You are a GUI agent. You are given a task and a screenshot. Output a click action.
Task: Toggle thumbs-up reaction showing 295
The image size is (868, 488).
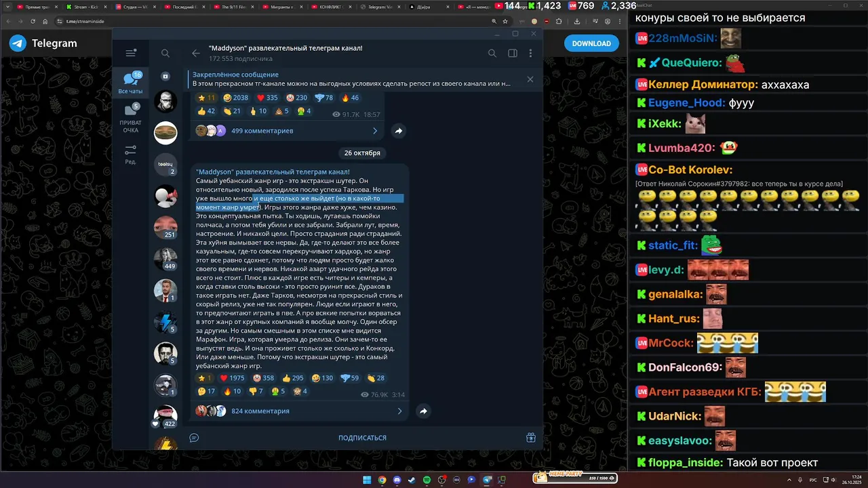coord(293,378)
